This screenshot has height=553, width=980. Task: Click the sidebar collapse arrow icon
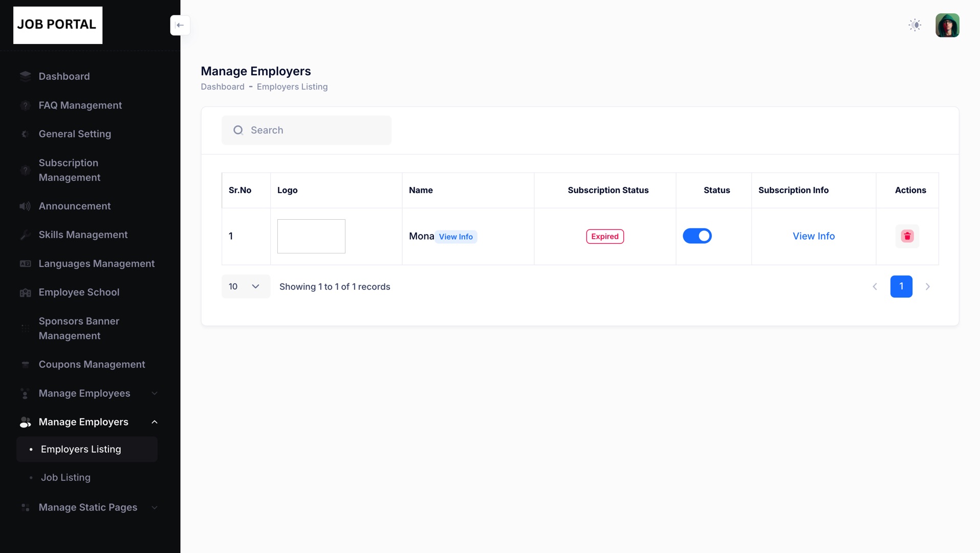click(180, 25)
